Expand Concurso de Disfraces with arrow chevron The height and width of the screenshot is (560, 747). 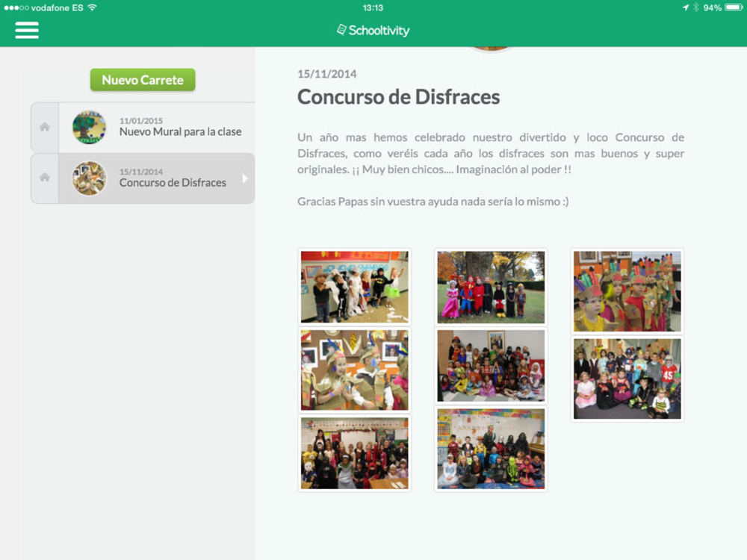tap(244, 178)
